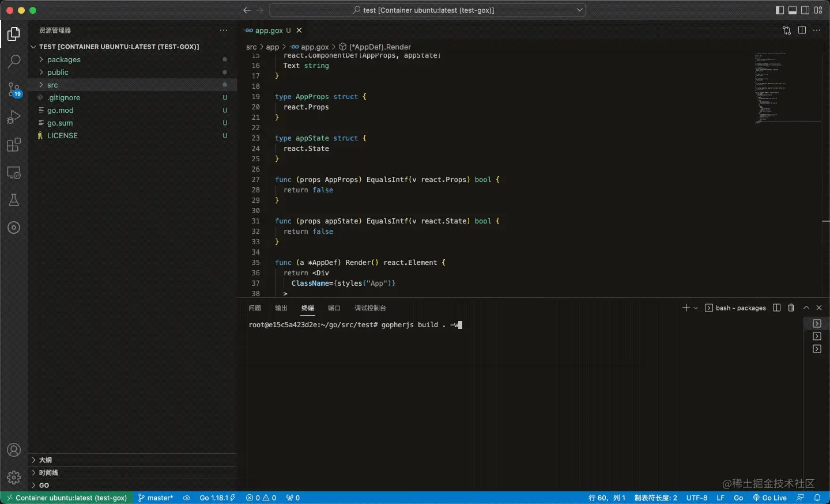
Task: Switch to the 输出 output tab
Action: coord(281,308)
